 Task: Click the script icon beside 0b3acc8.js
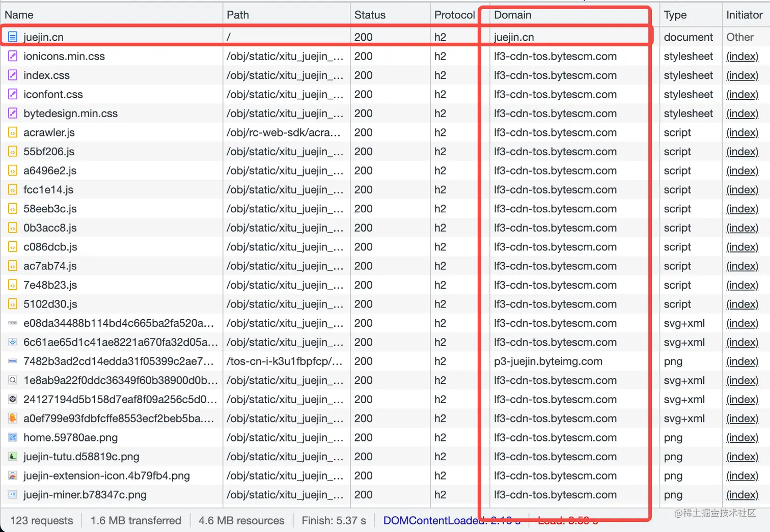coord(13,228)
